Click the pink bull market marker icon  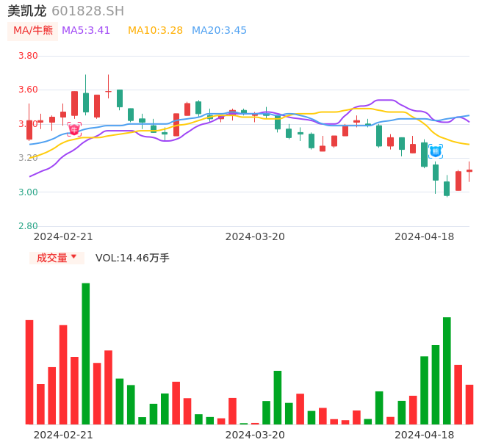[74, 129]
